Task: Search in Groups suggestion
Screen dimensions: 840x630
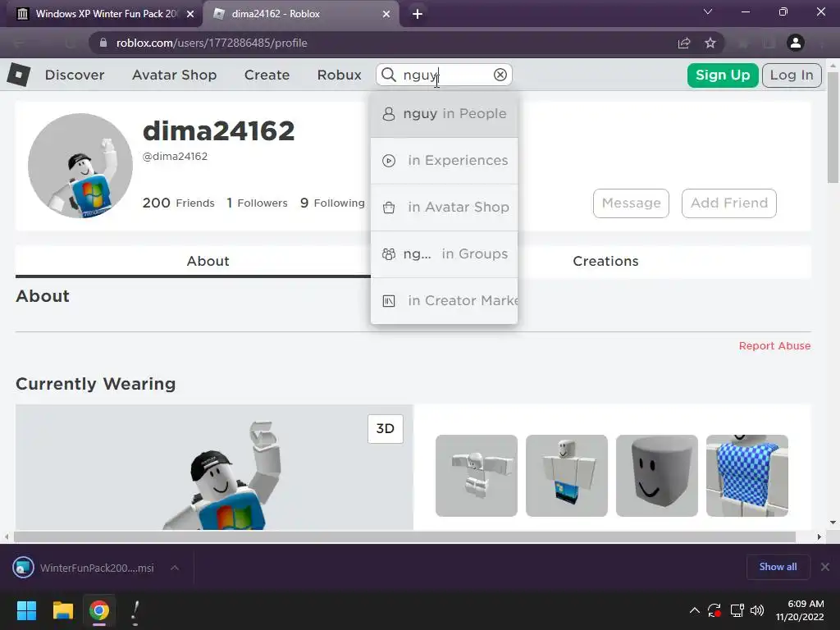Action: tap(444, 254)
